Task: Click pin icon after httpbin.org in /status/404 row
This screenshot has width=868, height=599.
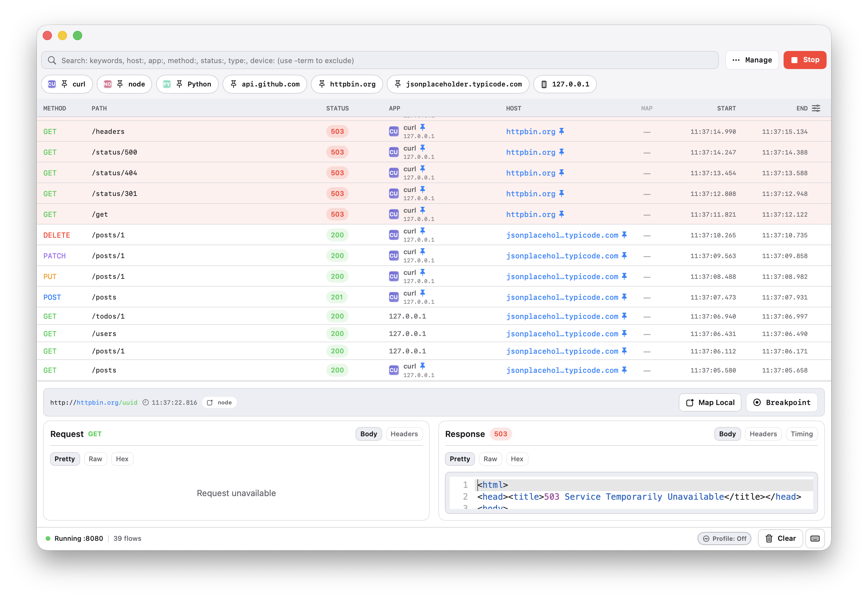Action: pos(561,173)
